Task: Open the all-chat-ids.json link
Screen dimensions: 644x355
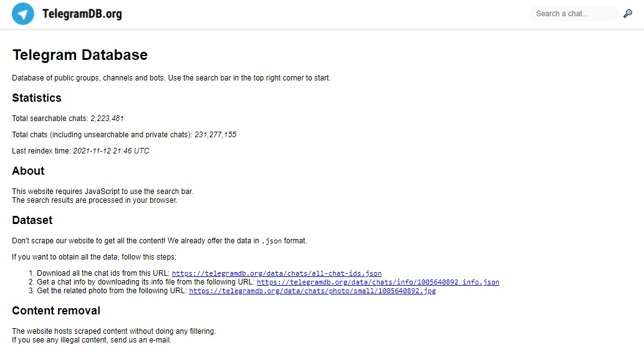Action: pos(277,273)
